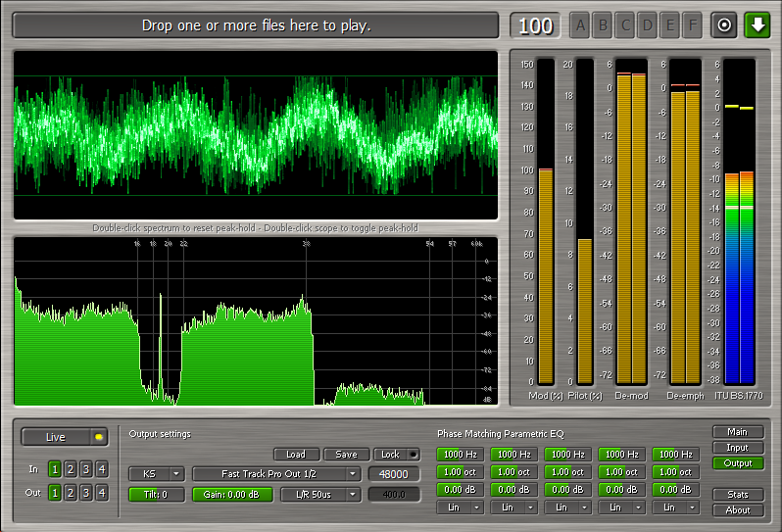782x532 pixels.
Task: Enable output channel 4 in Out row
Action: (102, 493)
